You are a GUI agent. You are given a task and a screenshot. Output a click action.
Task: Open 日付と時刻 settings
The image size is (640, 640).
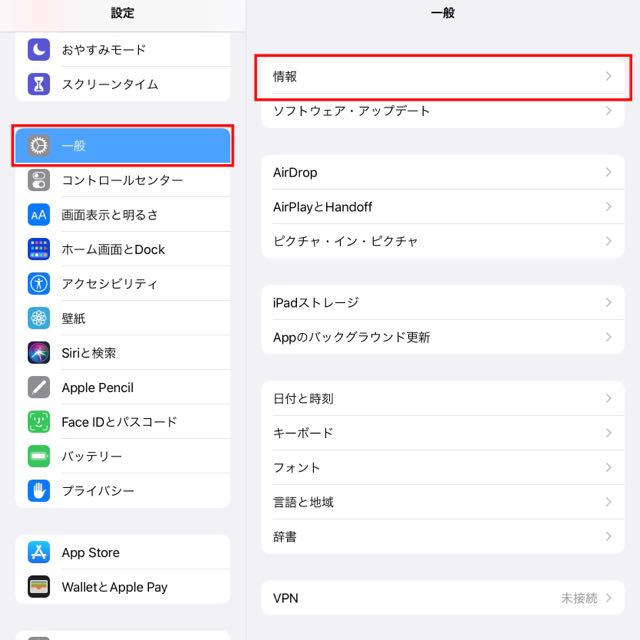click(x=443, y=398)
